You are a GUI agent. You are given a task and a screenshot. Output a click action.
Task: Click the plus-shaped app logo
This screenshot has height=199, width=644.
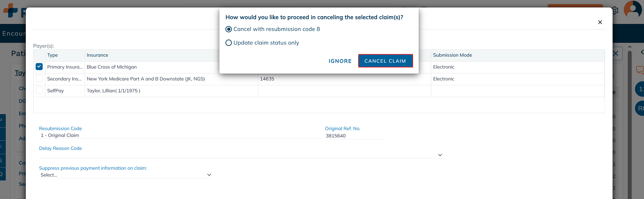(10, 10)
